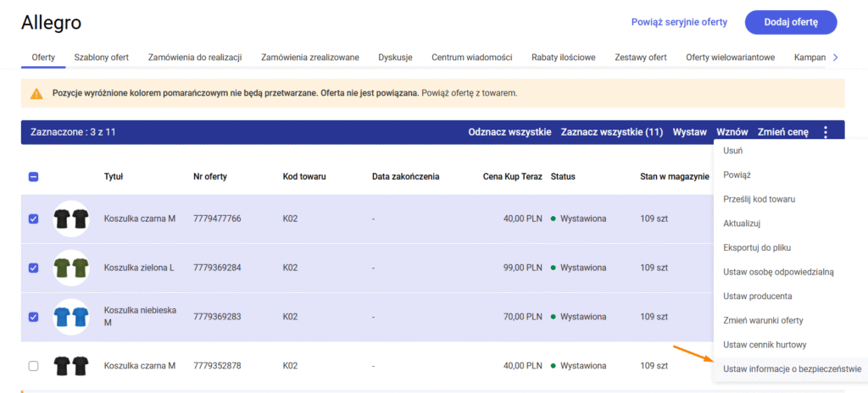This screenshot has width=868, height=393.
Task: Click Wznów in the bulk bar
Action: click(x=732, y=132)
